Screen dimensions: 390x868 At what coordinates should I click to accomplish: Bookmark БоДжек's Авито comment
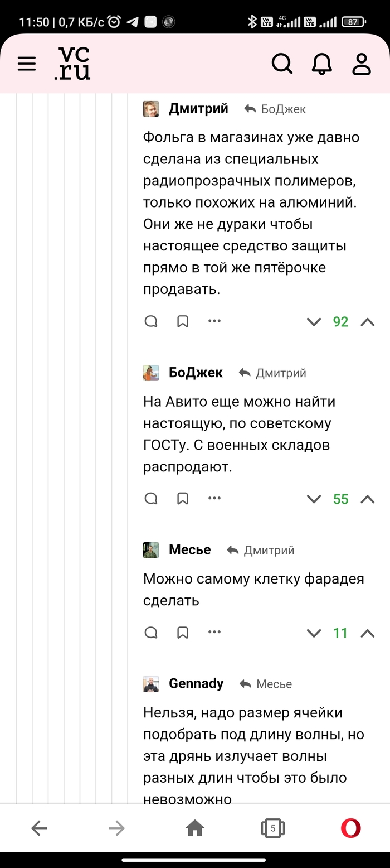(183, 499)
